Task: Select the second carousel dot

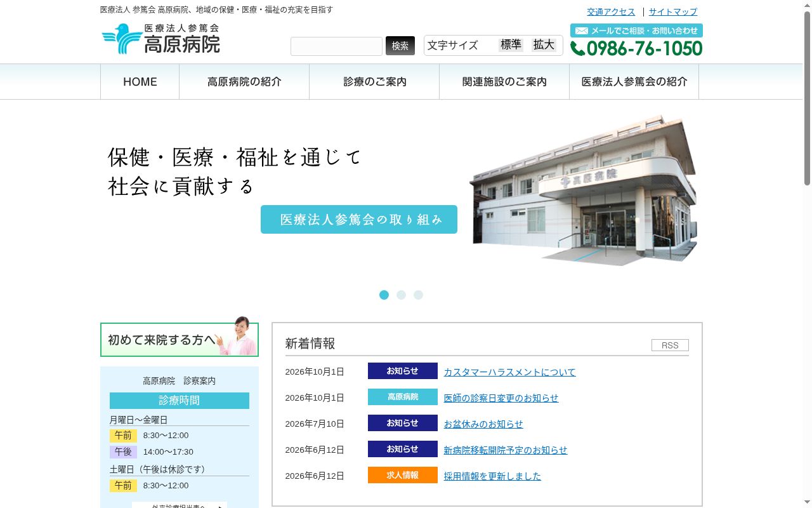Action: point(401,295)
